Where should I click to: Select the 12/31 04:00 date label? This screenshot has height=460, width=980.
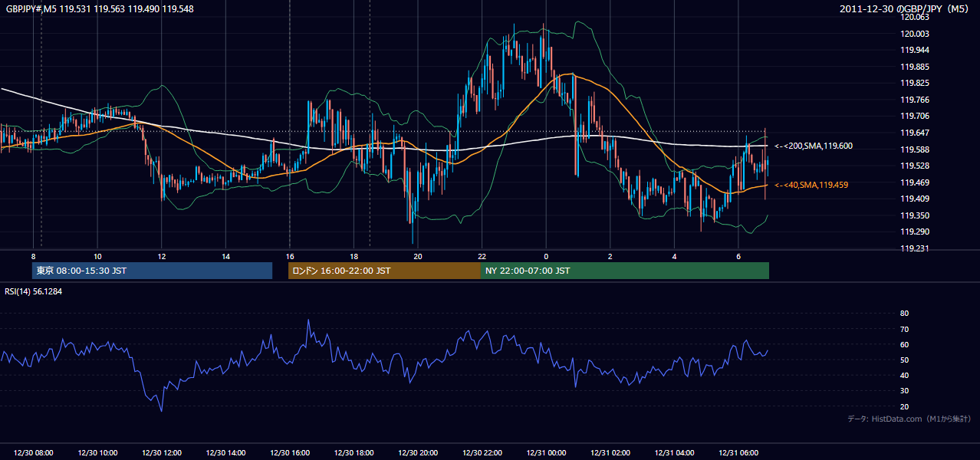[674, 453]
